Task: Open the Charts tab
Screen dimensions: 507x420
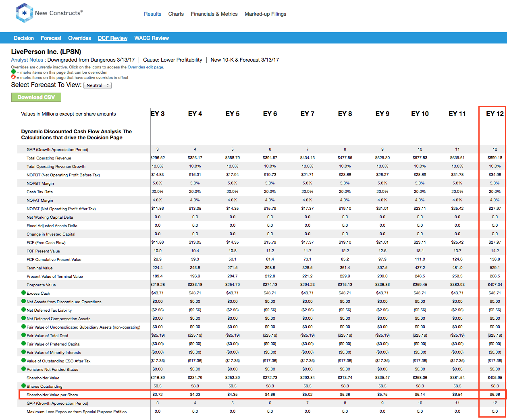Action: pos(176,14)
